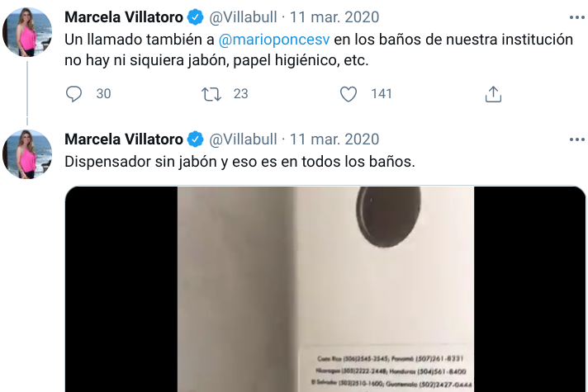Open the more options menu on second tweet

576,139
